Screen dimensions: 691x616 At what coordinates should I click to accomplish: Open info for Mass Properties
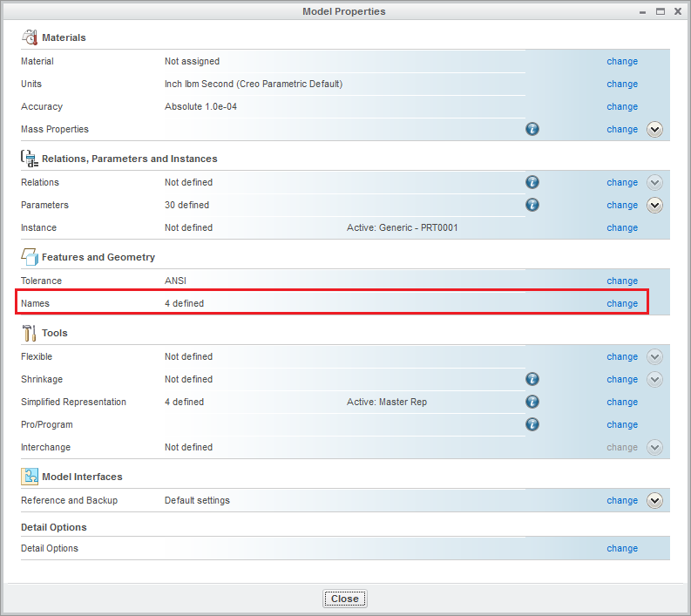point(532,129)
